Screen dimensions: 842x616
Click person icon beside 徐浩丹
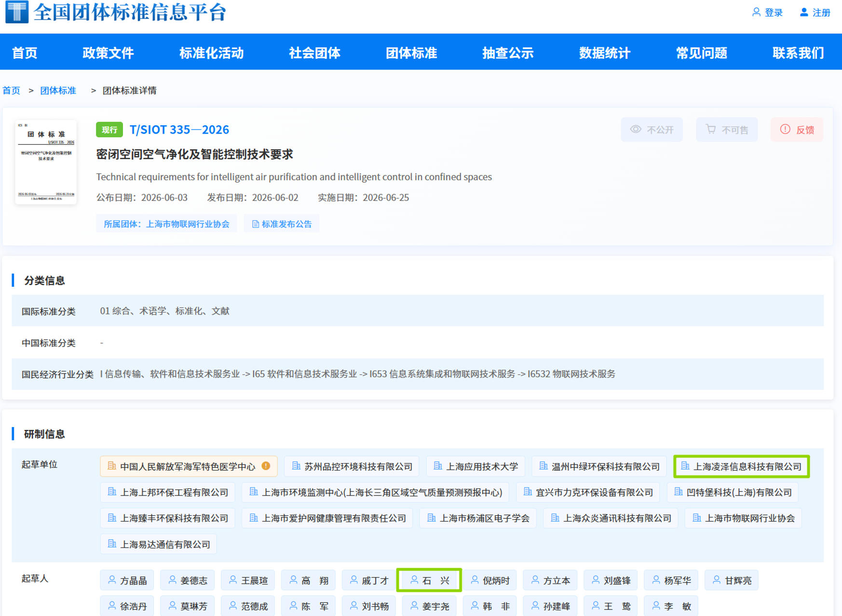click(x=112, y=606)
